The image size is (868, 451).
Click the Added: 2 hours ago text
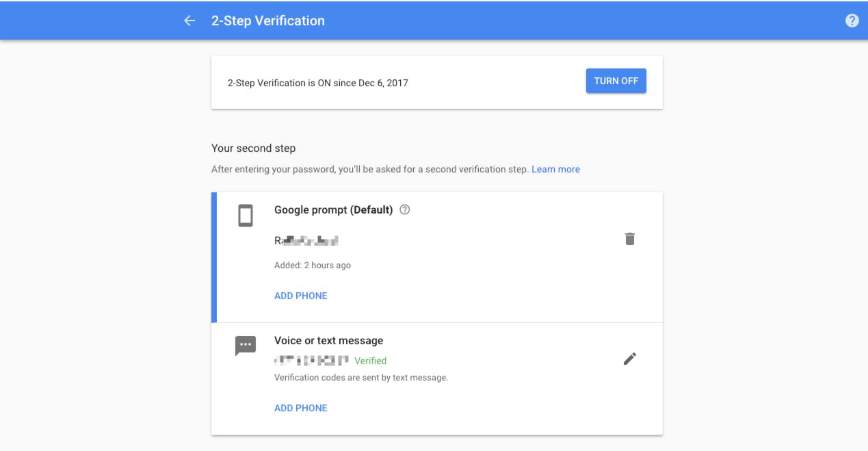(x=311, y=265)
